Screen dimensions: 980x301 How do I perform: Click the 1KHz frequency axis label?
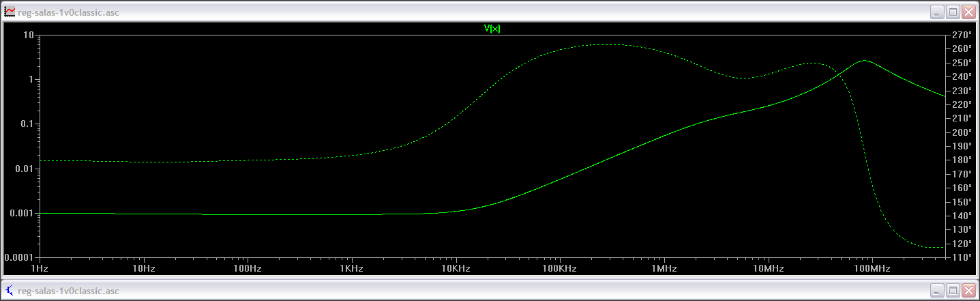click(352, 270)
